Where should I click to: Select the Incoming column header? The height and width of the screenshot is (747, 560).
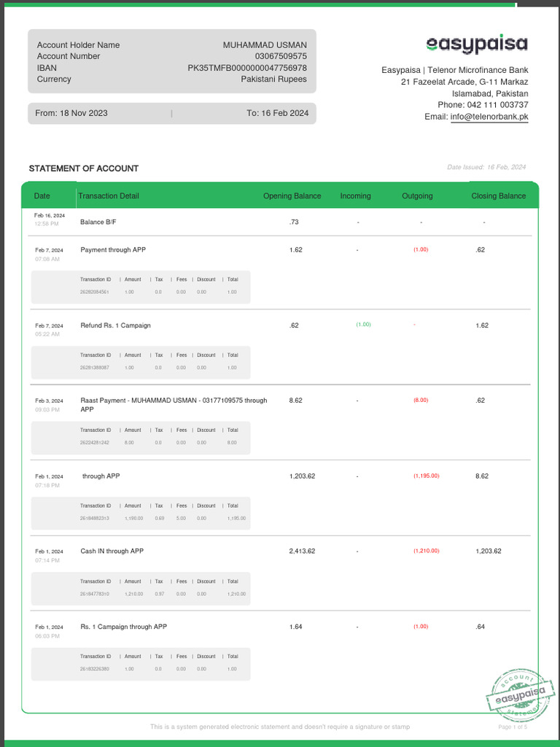coord(355,196)
